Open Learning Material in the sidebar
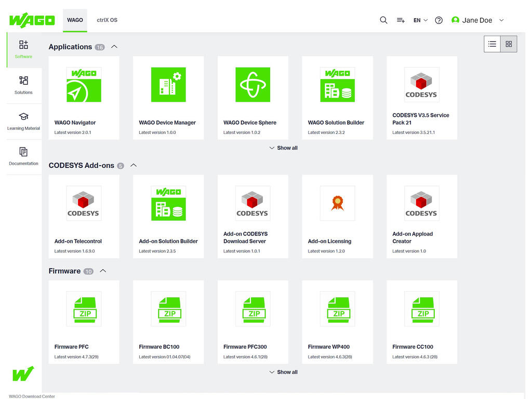The height and width of the screenshot is (399, 532). (23, 122)
